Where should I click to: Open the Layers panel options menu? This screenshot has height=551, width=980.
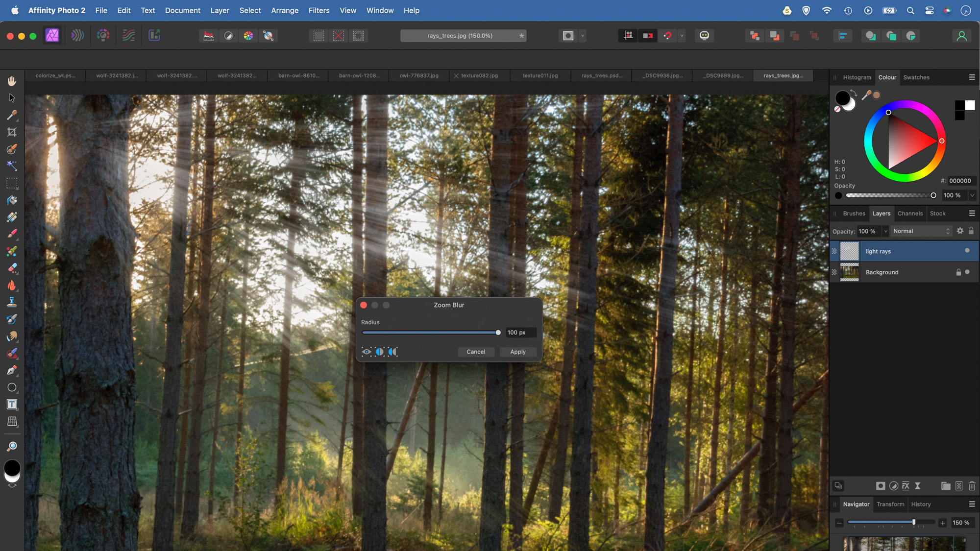972,214
